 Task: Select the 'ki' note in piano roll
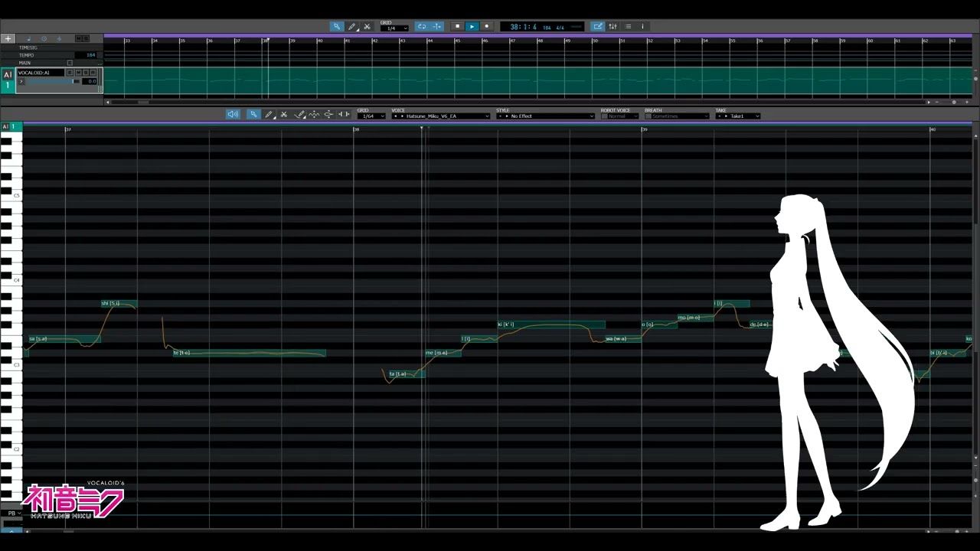point(551,325)
